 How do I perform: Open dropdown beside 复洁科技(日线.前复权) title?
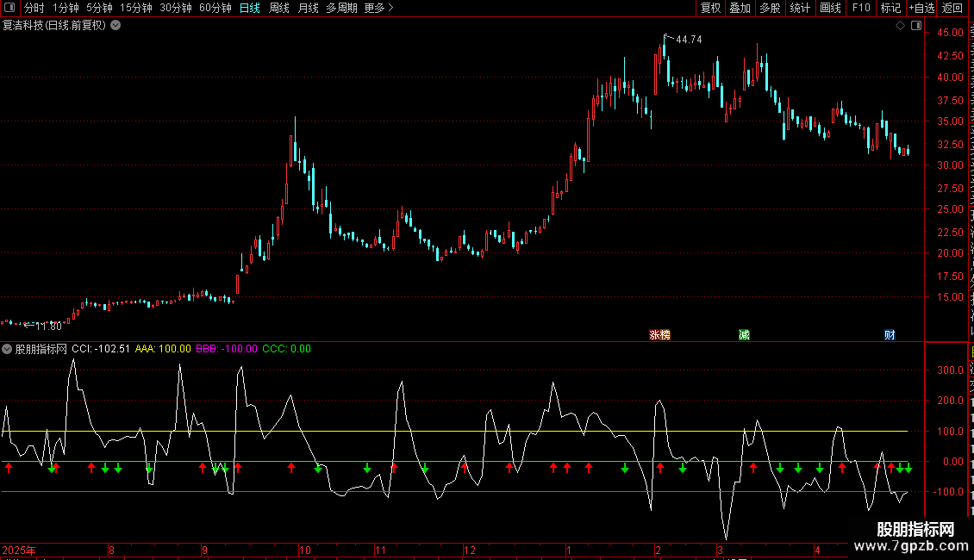point(116,26)
